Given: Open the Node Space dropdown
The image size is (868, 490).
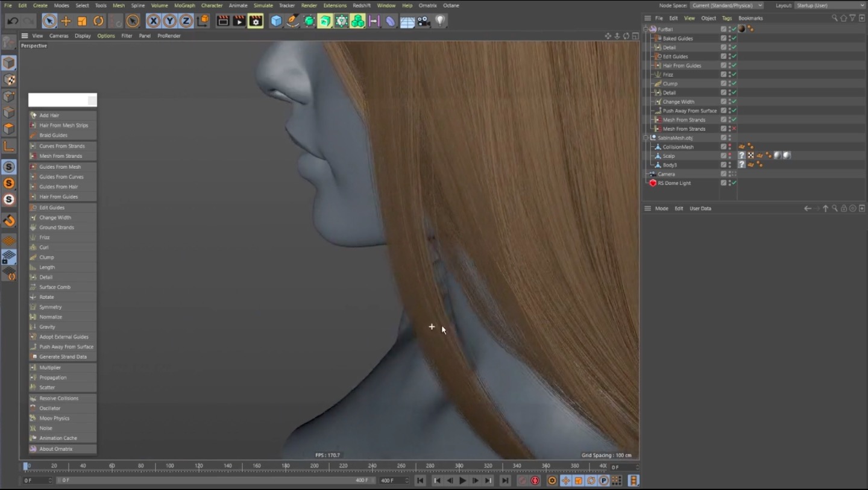Looking at the screenshot, I should (726, 5).
